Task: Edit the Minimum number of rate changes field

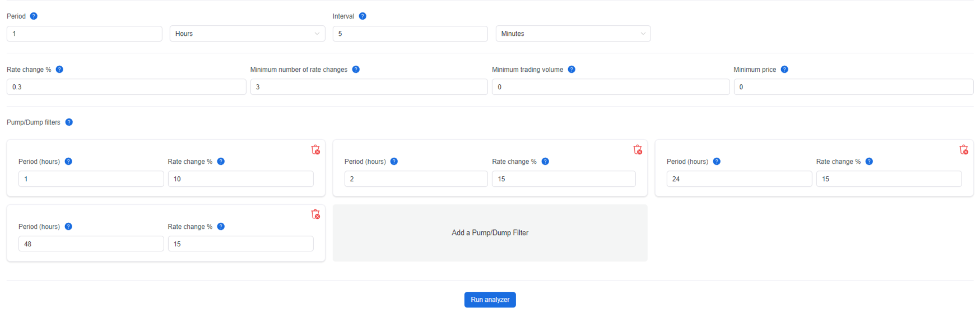Action: tap(369, 87)
